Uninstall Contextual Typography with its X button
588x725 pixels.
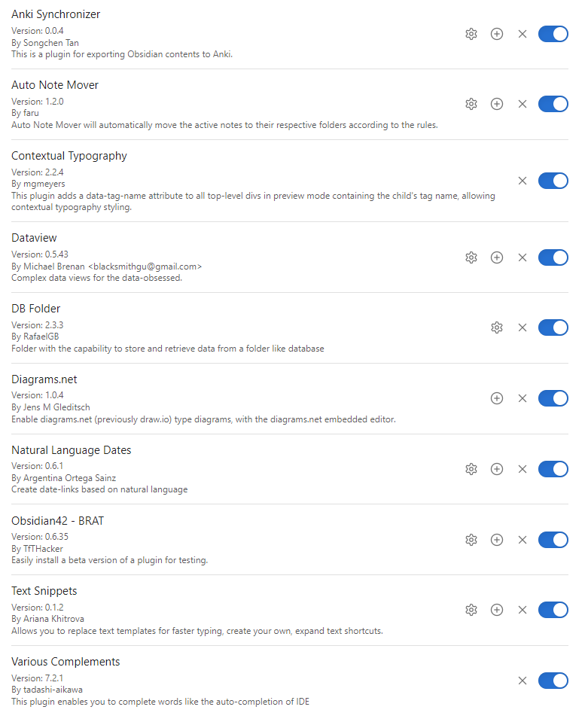[x=522, y=181]
